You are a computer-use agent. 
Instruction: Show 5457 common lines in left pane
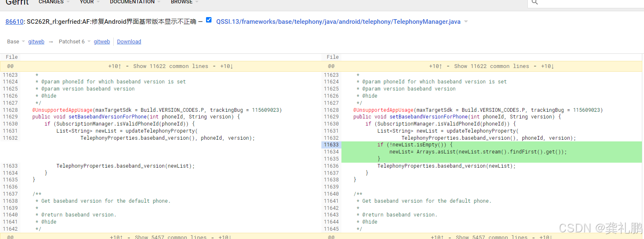coord(171,237)
